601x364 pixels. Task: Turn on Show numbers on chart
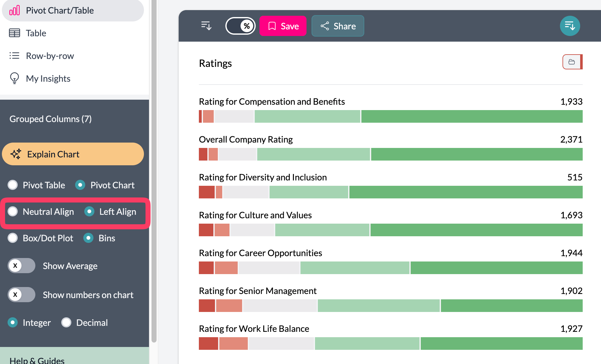point(21,295)
